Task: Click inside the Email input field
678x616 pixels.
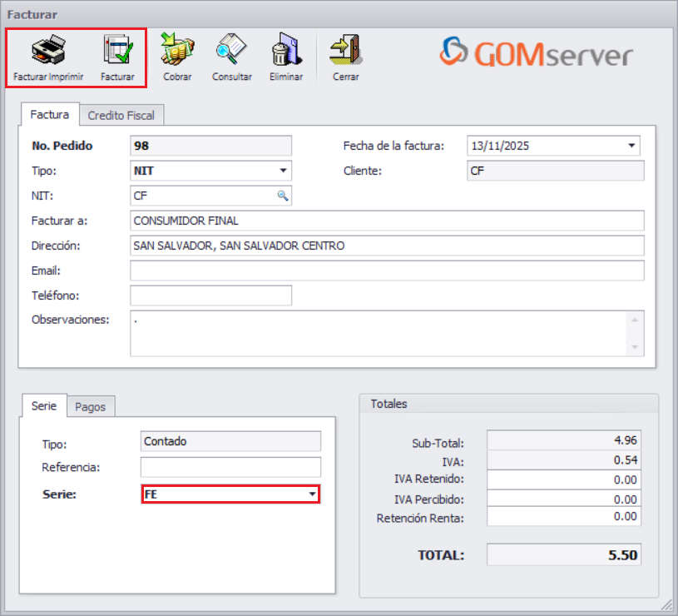Action: [387, 271]
